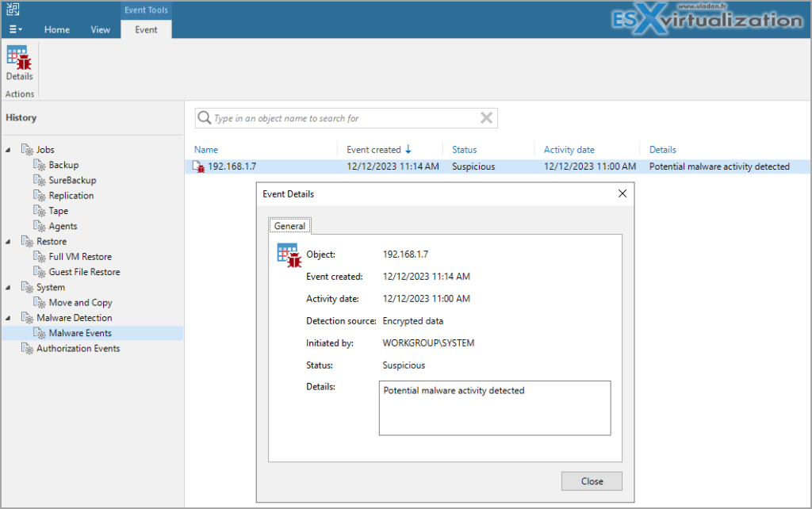Select the 192.168.1.7 malware event entry
The width and height of the screenshot is (812, 509).
click(232, 166)
